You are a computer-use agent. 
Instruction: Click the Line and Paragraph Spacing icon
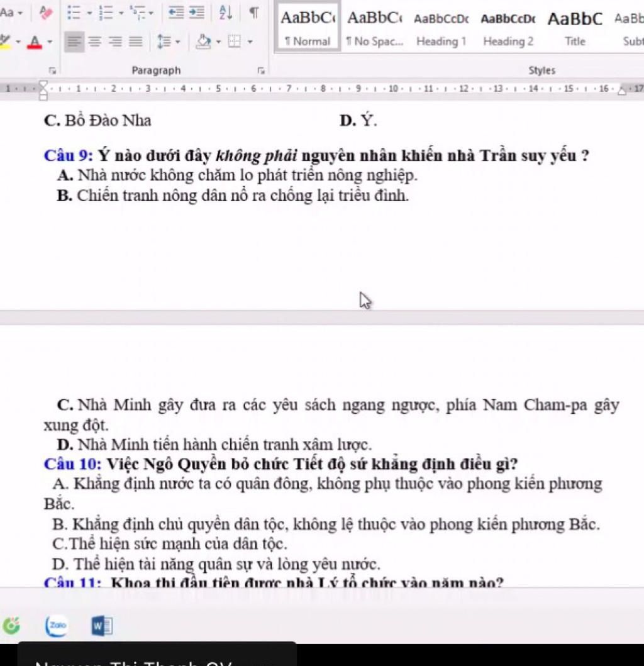coord(164,42)
